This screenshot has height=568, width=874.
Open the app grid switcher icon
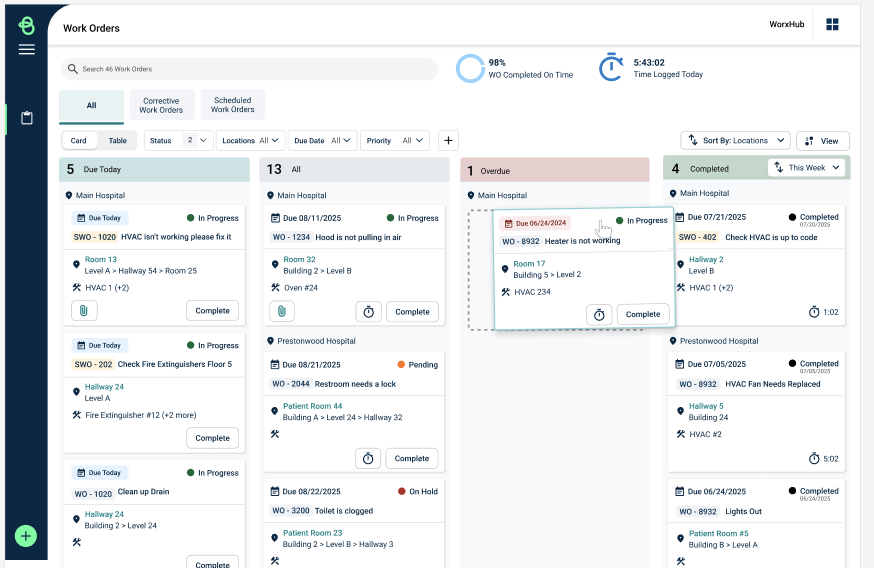tap(832, 24)
